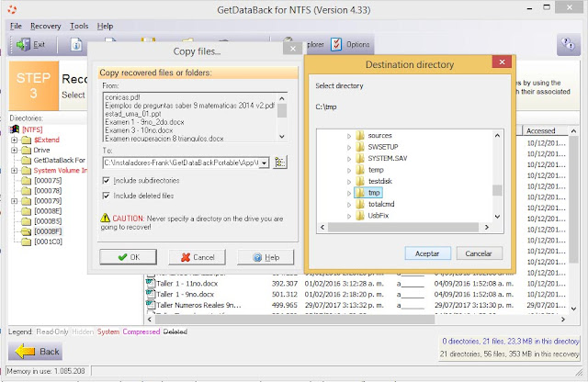Open the Help menu
The height and width of the screenshot is (382, 588).
click(105, 26)
